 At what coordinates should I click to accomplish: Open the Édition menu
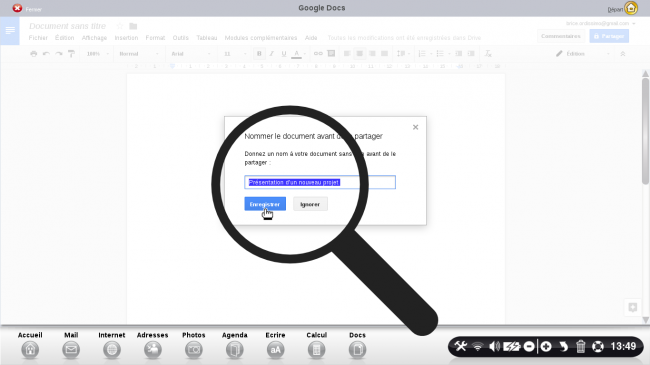(65, 38)
